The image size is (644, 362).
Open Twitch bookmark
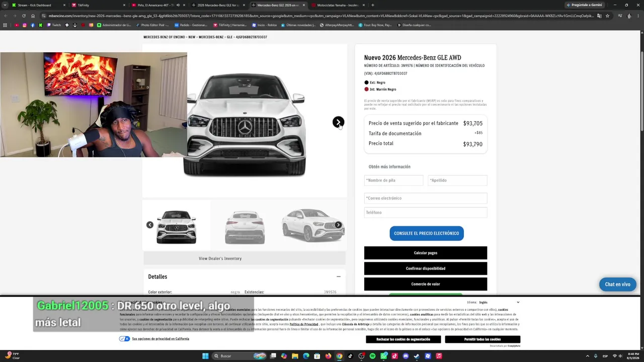click(54, 25)
